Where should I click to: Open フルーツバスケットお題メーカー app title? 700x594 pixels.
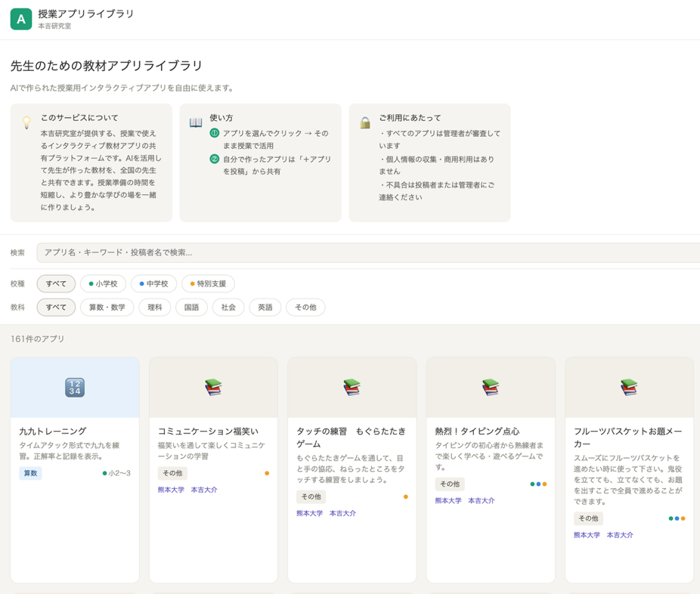click(627, 438)
